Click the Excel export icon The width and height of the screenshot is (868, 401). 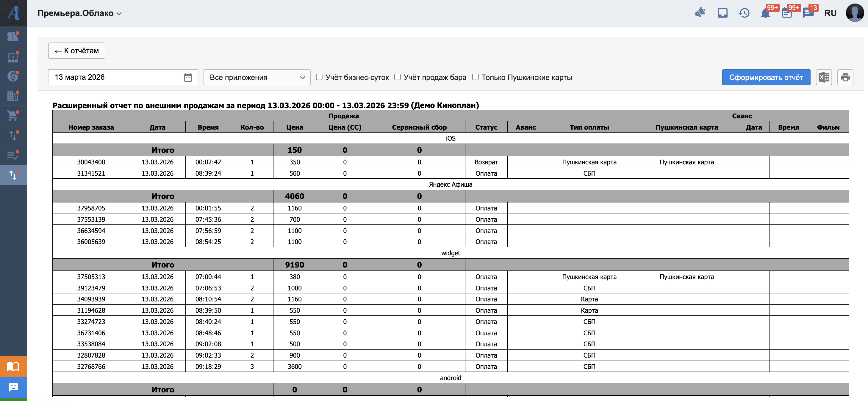point(824,78)
